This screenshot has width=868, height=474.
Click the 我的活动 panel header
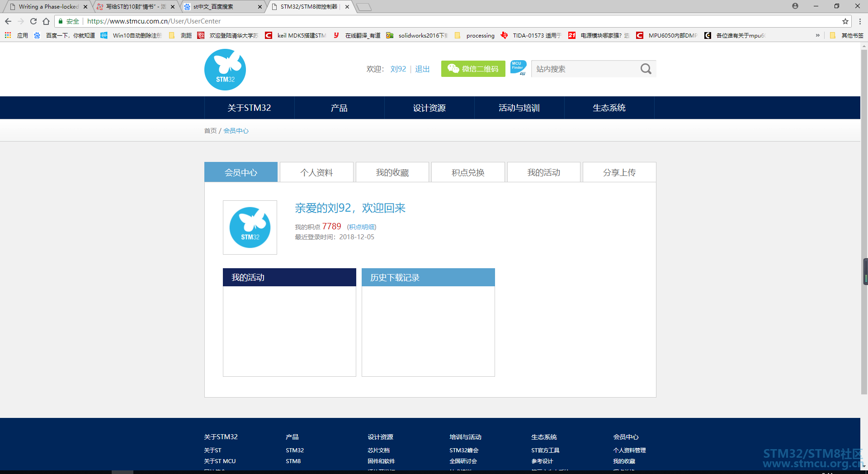289,277
